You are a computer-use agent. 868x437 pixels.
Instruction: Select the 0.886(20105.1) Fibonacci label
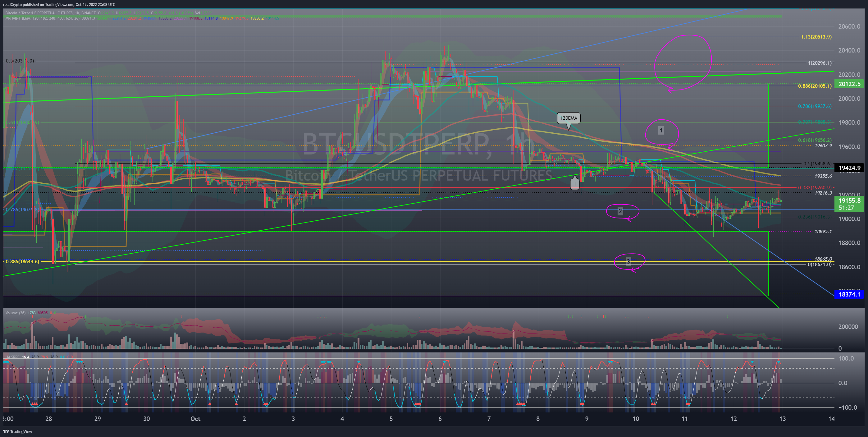click(x=815, y=86)
